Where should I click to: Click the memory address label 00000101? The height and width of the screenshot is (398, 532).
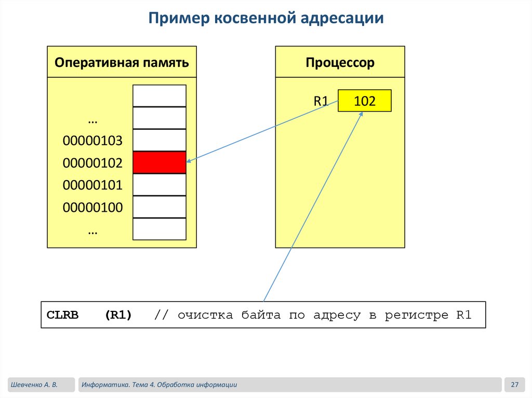tap(92, 185)
